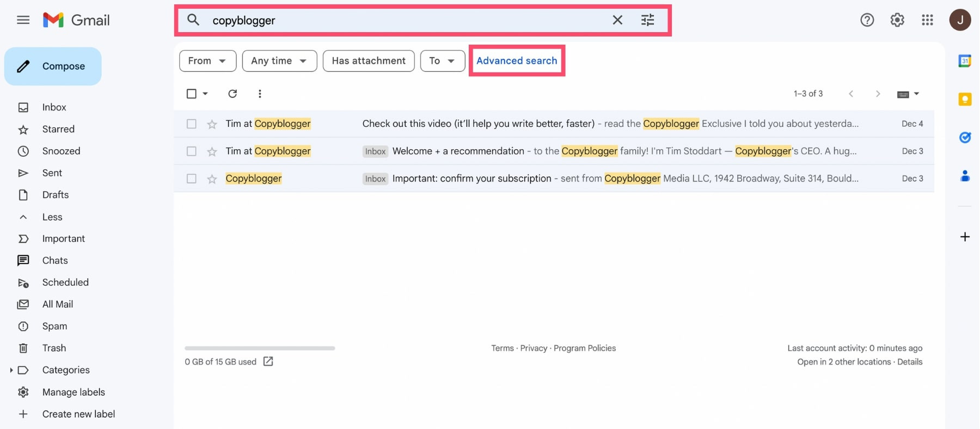Click the Advanced search link

517,61
